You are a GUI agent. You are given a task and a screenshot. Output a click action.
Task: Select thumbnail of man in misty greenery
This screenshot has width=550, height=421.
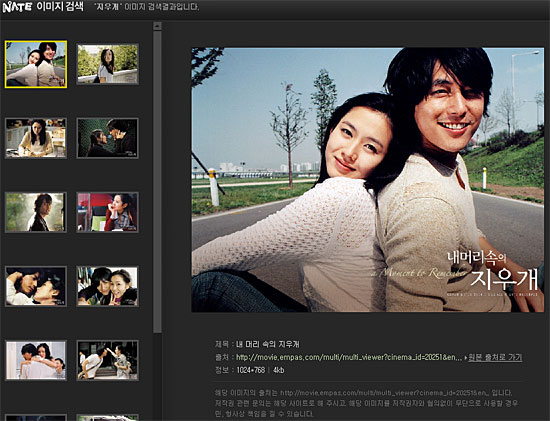[x=36, y=212]
